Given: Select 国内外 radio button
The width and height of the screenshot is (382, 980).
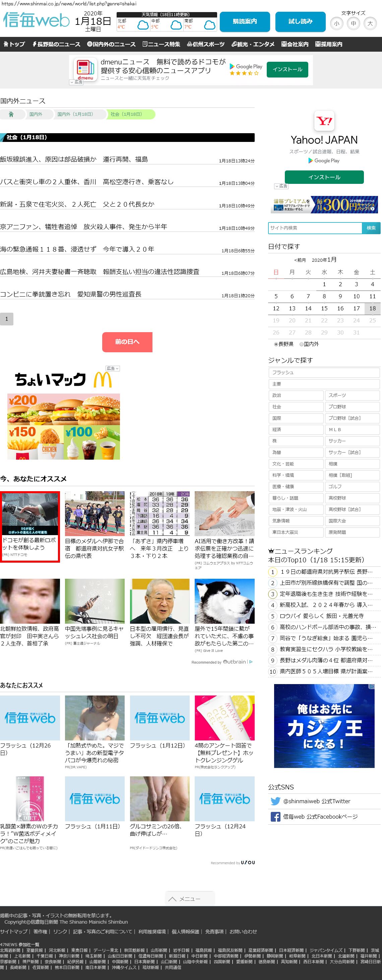Looking at the screenshot, I should [302, 344].
